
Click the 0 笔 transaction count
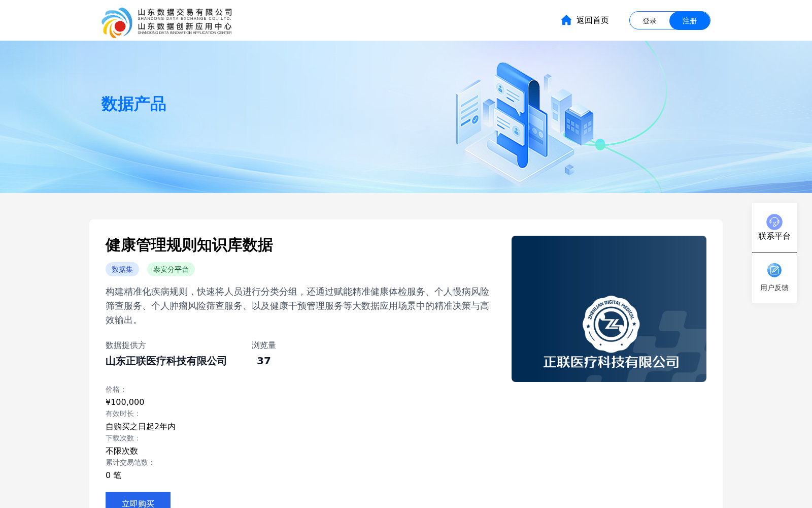[114, 475]
